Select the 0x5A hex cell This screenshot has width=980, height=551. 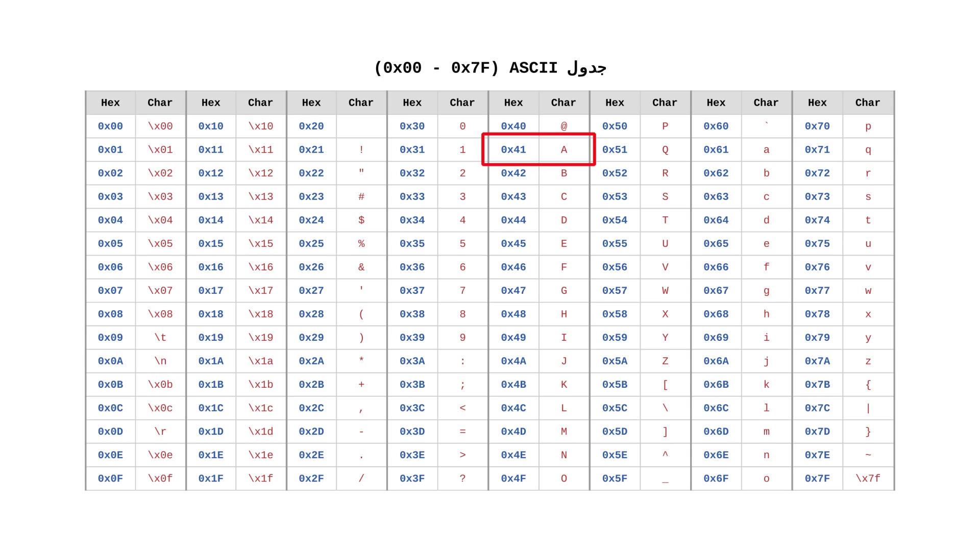coord(615,361)
